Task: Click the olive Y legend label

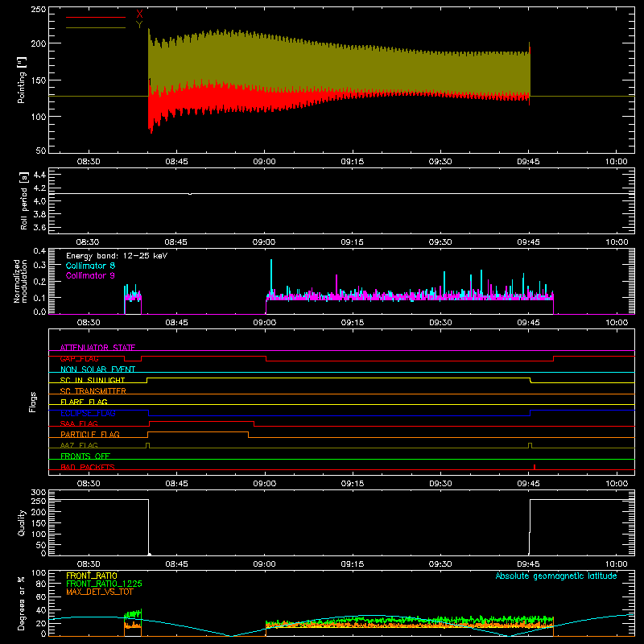Action: 139,25
